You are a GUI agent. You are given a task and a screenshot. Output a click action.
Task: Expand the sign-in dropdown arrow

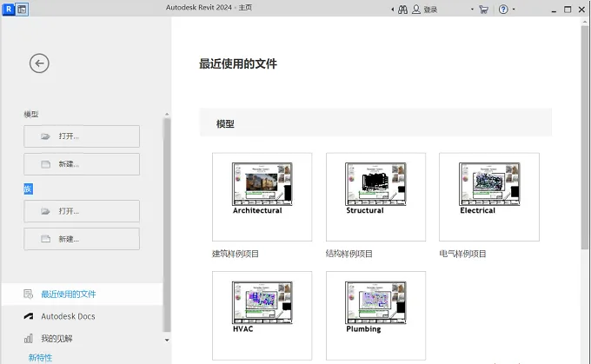coord(472,10)
